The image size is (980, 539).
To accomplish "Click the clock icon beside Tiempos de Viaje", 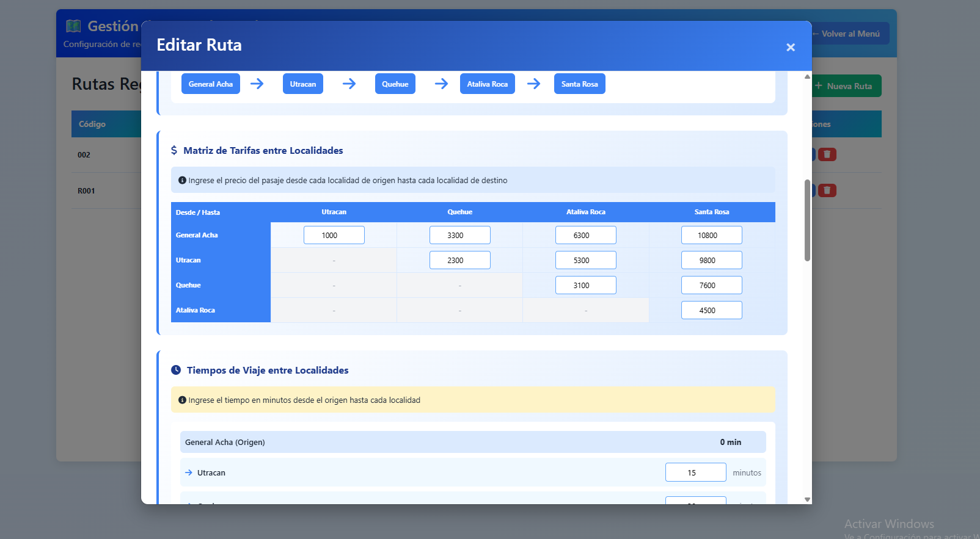I will coord(176,370).
